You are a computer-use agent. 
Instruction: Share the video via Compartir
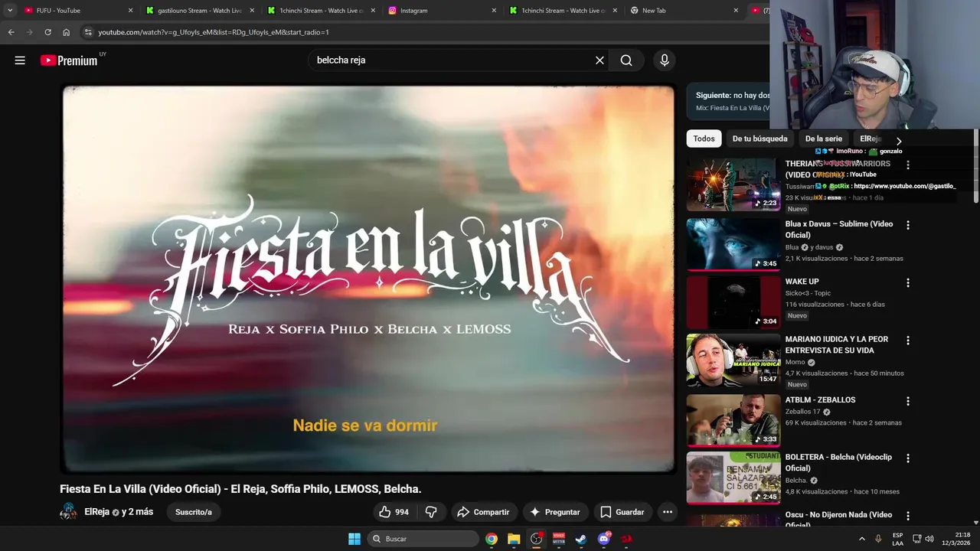tap(483, 512)
